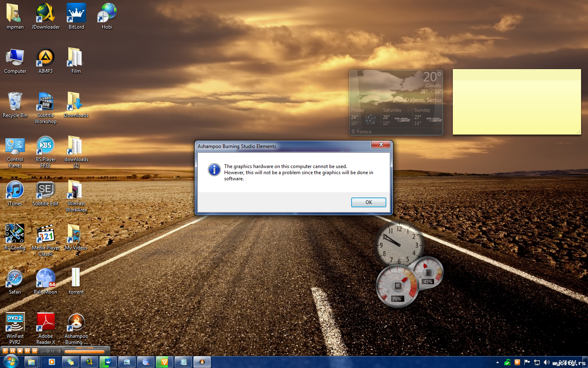
Task: Open the Windows Start menu
Action: [x=11, y=362]
